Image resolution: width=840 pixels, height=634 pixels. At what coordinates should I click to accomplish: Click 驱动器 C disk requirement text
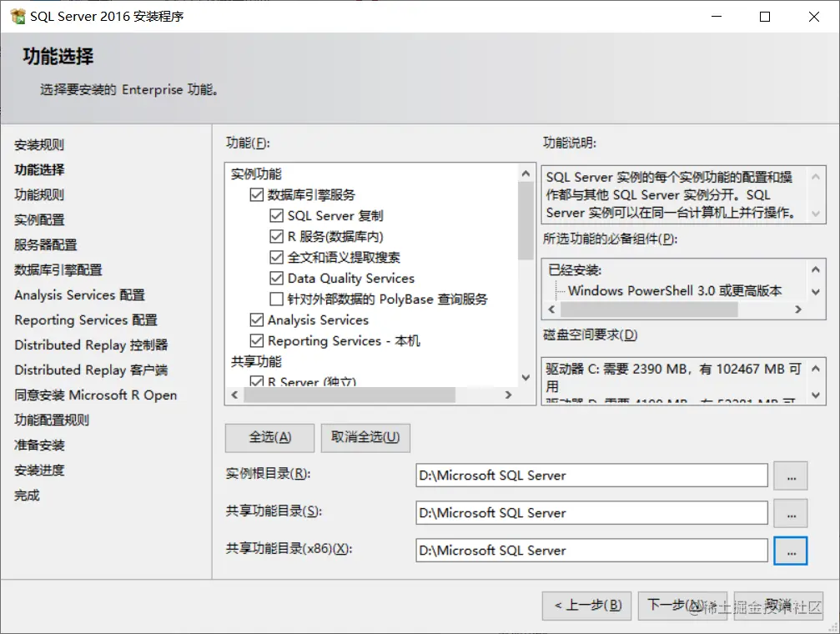pyautogui.click(x=673, y=377)
